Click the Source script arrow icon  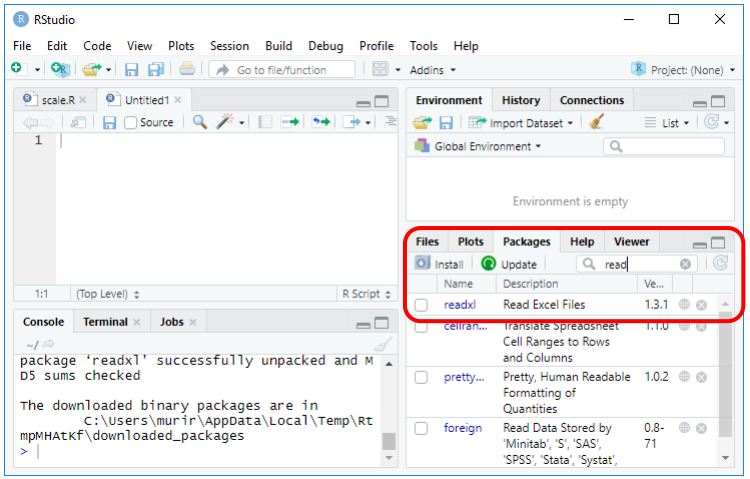coord(353,122)
